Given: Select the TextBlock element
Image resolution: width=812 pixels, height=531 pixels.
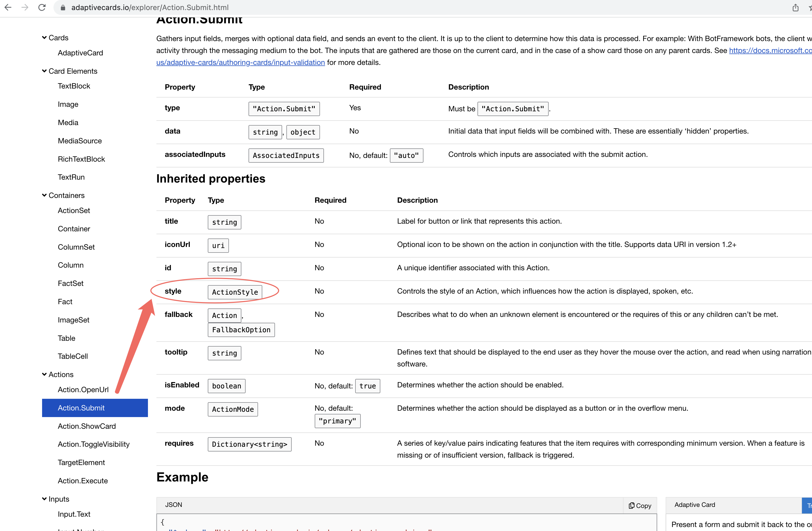Looking at the screenshot, I should click(74, 86).
